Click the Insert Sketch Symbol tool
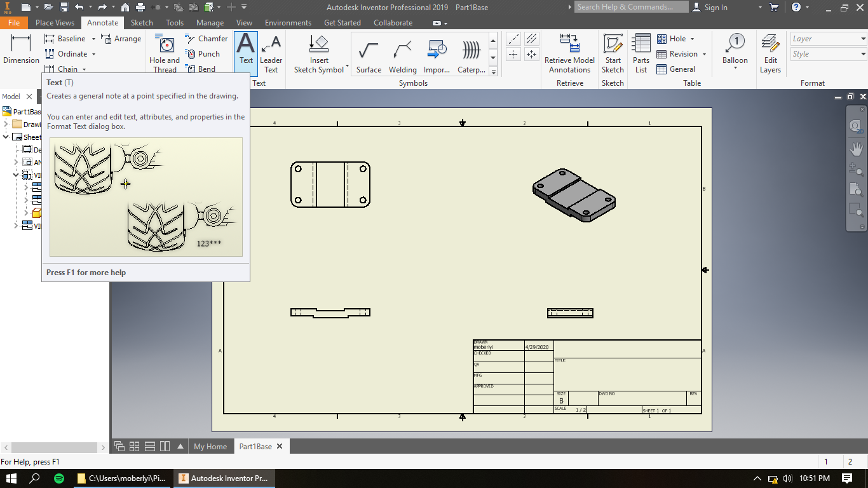The image size is (868, 488). point(319,53)
